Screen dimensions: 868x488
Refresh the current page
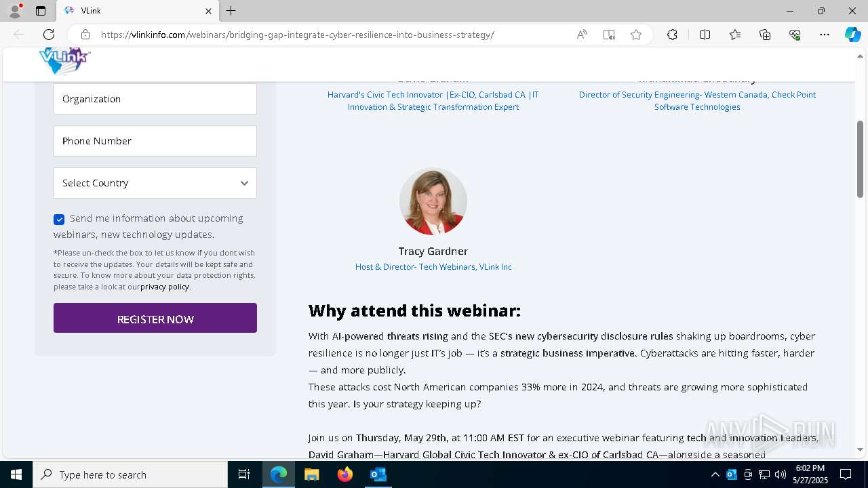pos(49,35)
